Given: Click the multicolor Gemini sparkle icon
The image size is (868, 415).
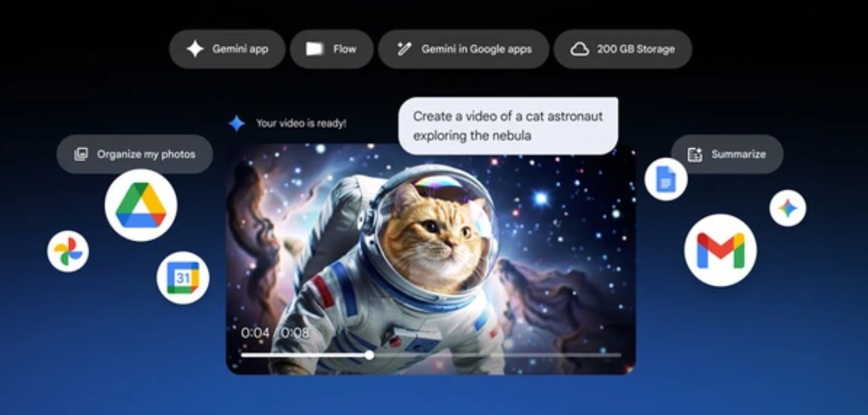Looking at the screenshot, I should (787, 208).
